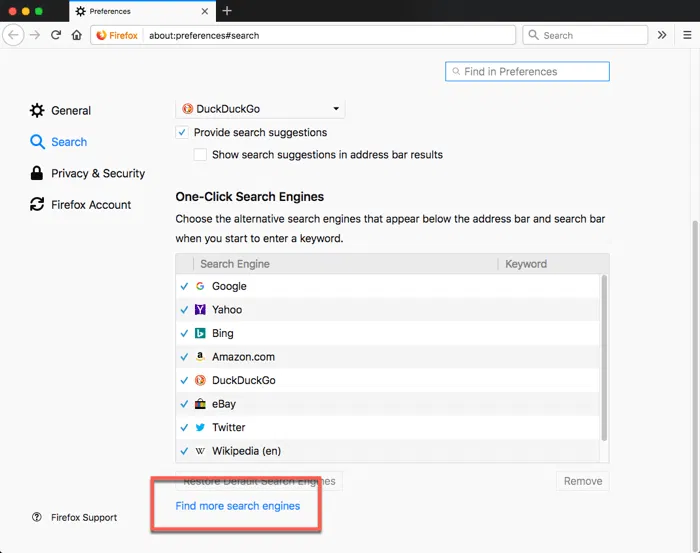Screen dimensions: 700x553
Task: Click Find more search engines link
Action: [x=238, y=506]
